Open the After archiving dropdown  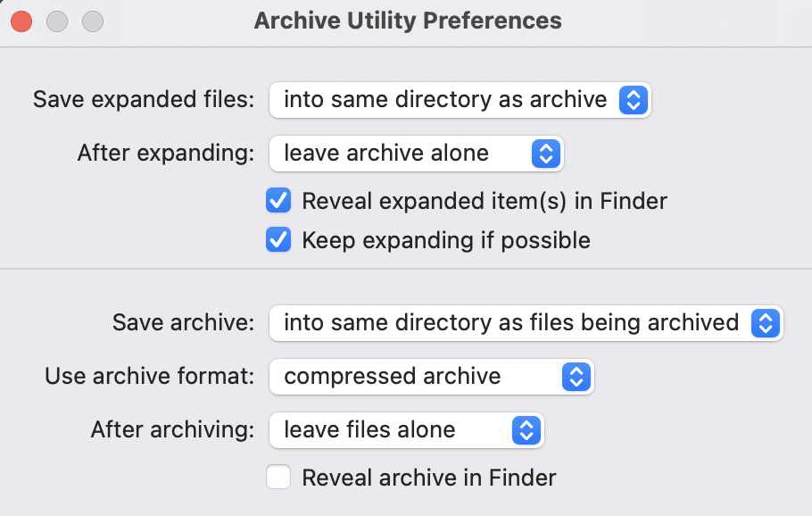(x=406, y=430)
